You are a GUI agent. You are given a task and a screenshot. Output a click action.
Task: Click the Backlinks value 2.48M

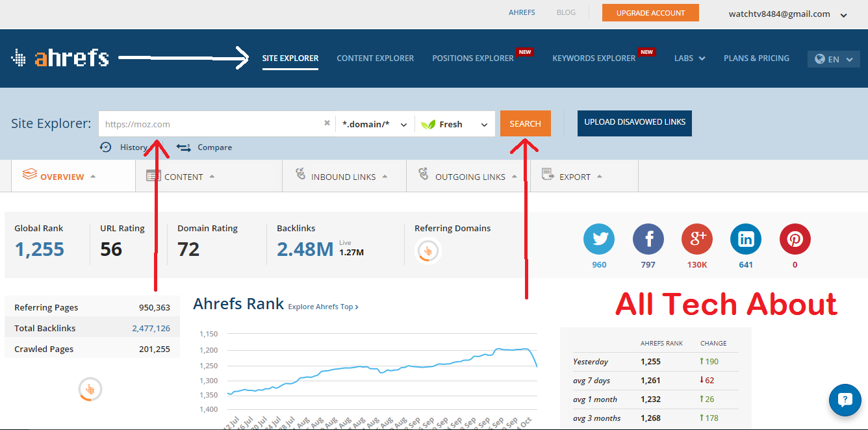coord(305,249)
